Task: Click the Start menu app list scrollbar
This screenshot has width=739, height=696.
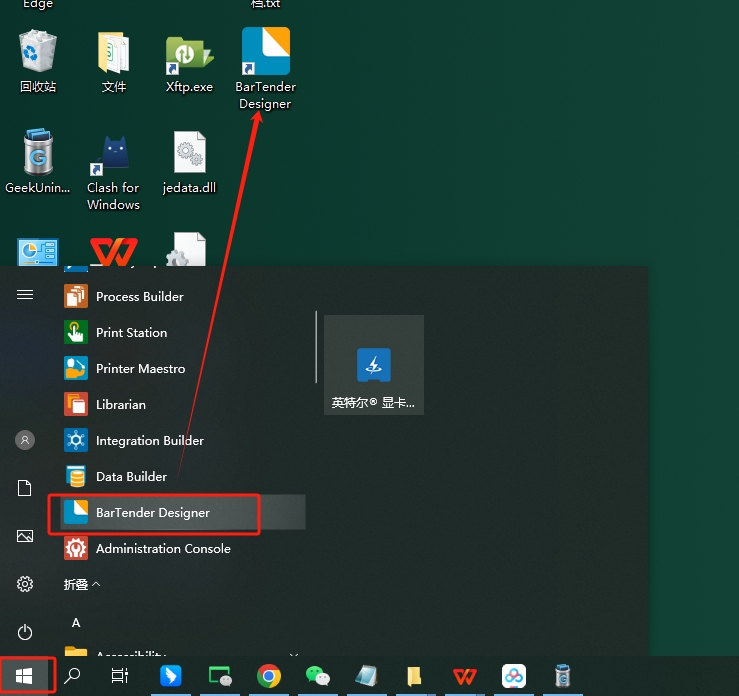Action: [316, 347]
